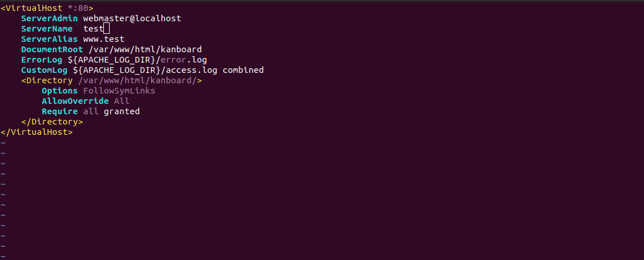Click the opening VirtualHost tag text
This screenshot has width=644, height=260.
[x=47, y=8]
